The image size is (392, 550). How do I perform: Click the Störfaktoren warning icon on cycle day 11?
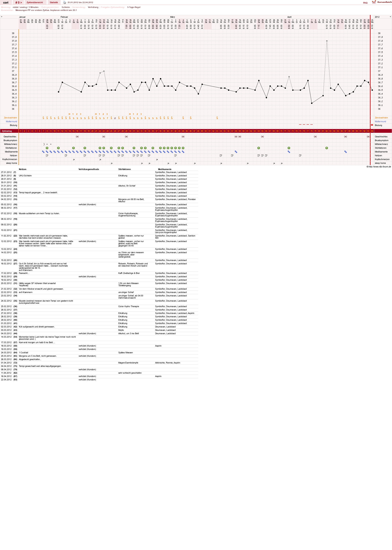[58, 148]
